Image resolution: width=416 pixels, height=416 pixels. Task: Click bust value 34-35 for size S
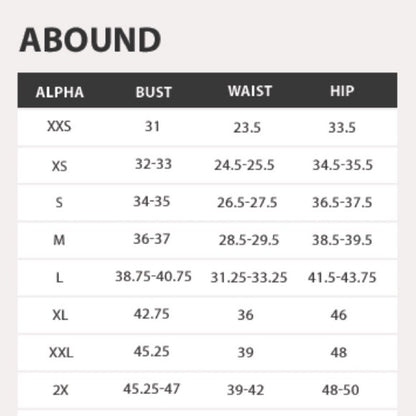[x=152, y=201]
